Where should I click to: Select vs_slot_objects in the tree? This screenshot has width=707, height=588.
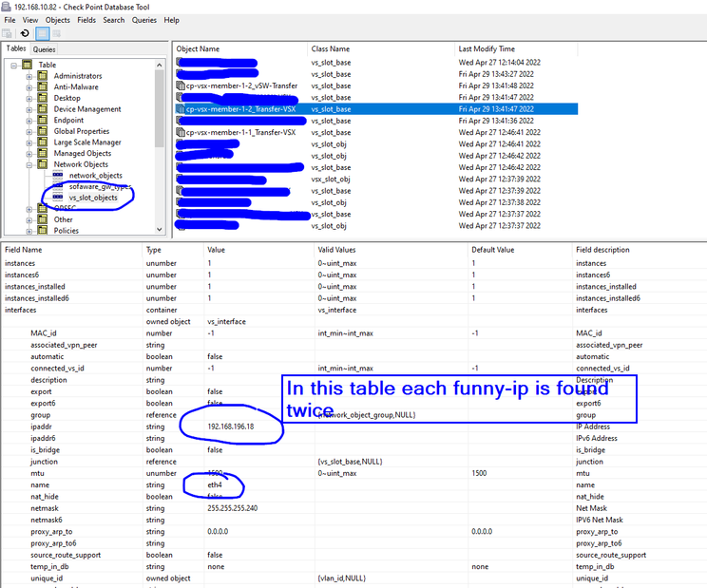click(x=93, y=198)
